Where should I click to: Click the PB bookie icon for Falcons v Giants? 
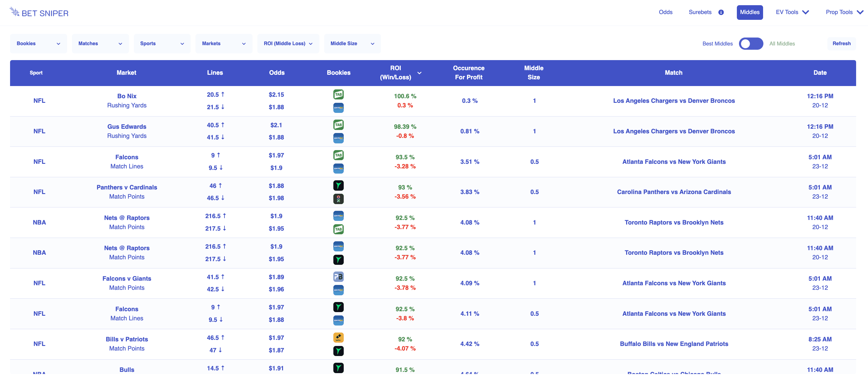pyautogui.click(x=338, y=277)
